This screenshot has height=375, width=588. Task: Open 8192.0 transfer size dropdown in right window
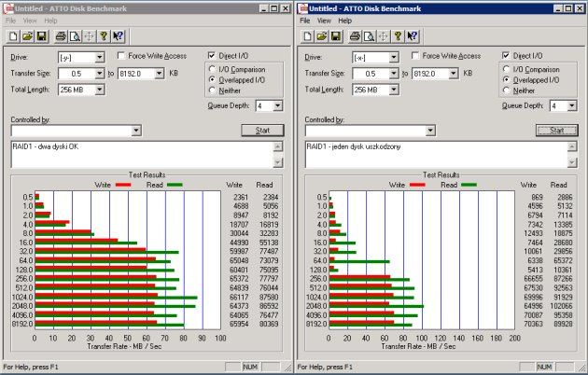tap(454, 74)
